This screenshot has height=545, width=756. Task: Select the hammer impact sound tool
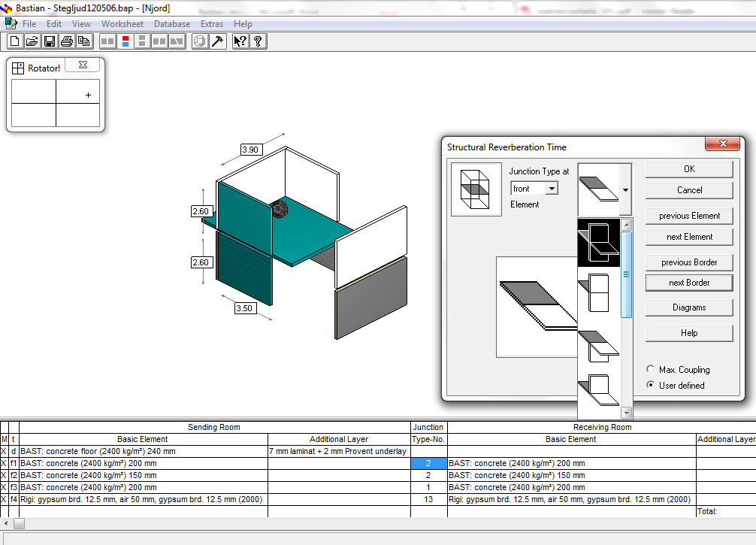[x=217, y=41]
